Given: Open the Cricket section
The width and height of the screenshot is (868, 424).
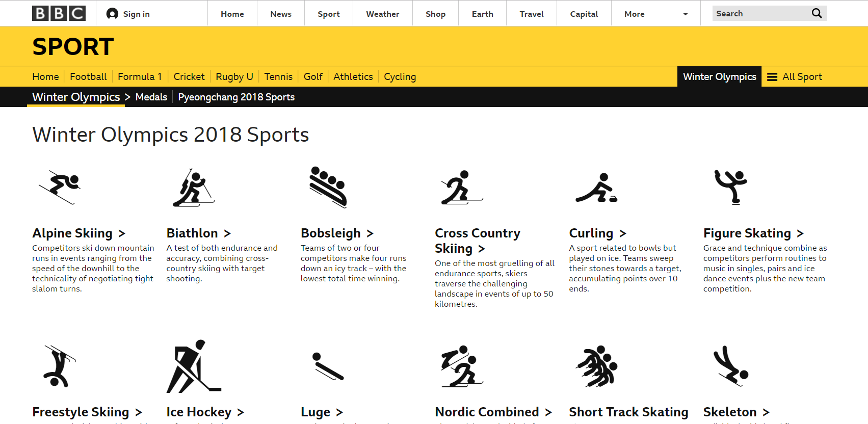Looking at the screenshot, I should [189, 77].
